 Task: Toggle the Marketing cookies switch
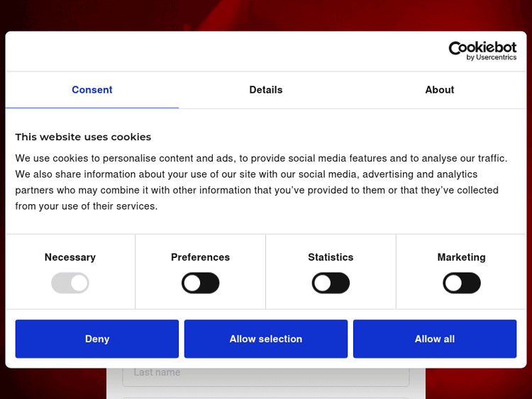(462, 283)
